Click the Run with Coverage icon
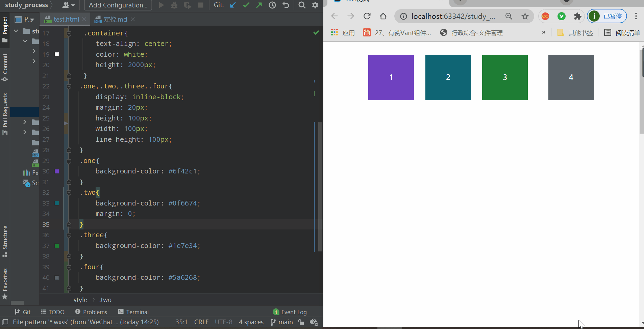The height and width of the screenshot is (329, 644). [188, 5]
